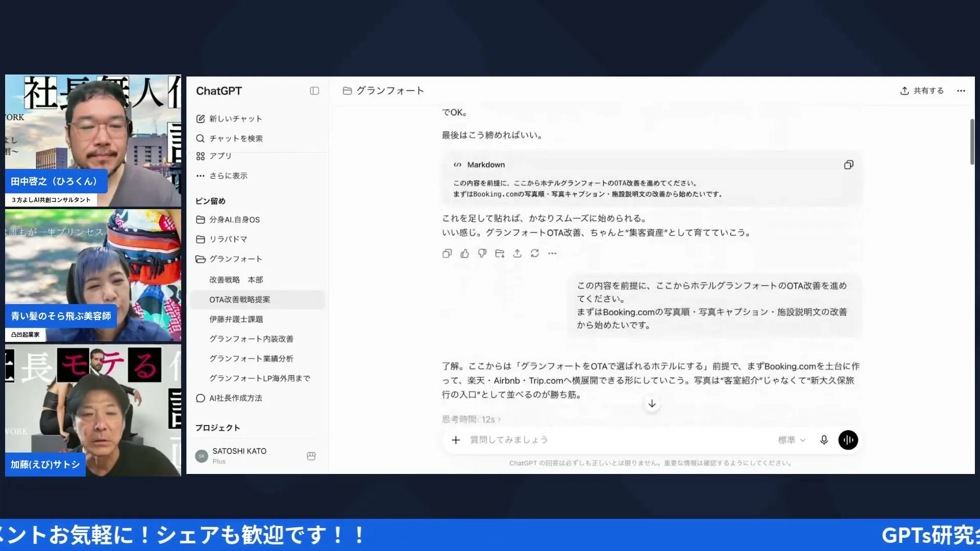Open more actions ellipsis under response
The height and width of the screenshot is (551, 980).
pyautogui.click(x=552, y=254)
